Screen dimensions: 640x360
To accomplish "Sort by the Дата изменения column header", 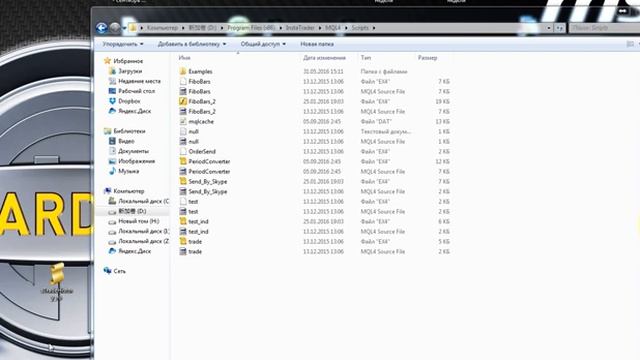I will click(324, 58).
